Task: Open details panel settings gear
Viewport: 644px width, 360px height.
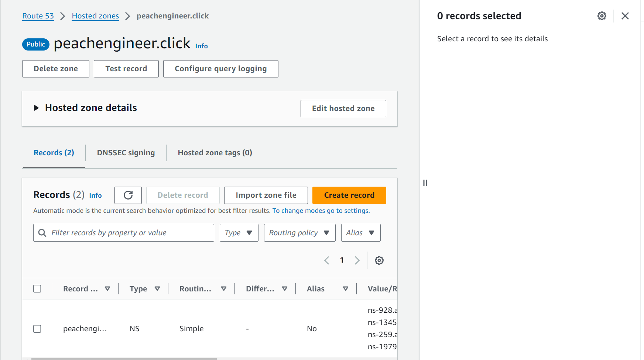Action: [602, 16]
